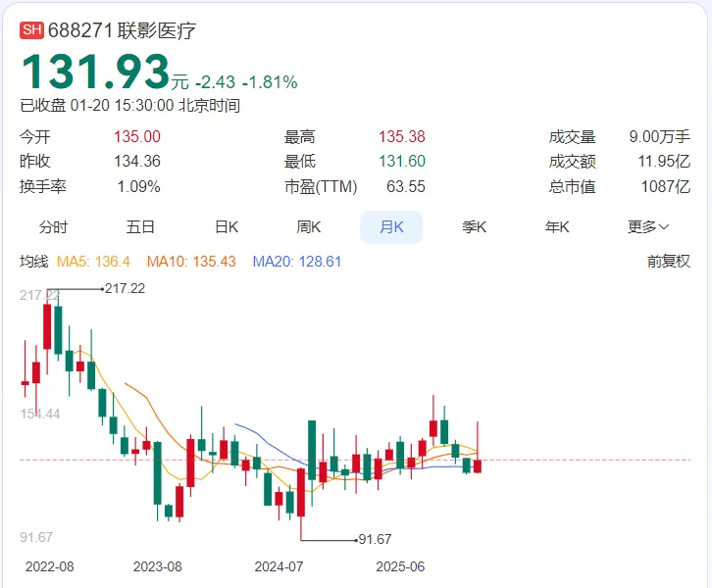This screenshot has height=588, width=712.
Task: Switch to the 周K weekly chart
Action: (309, 227)
